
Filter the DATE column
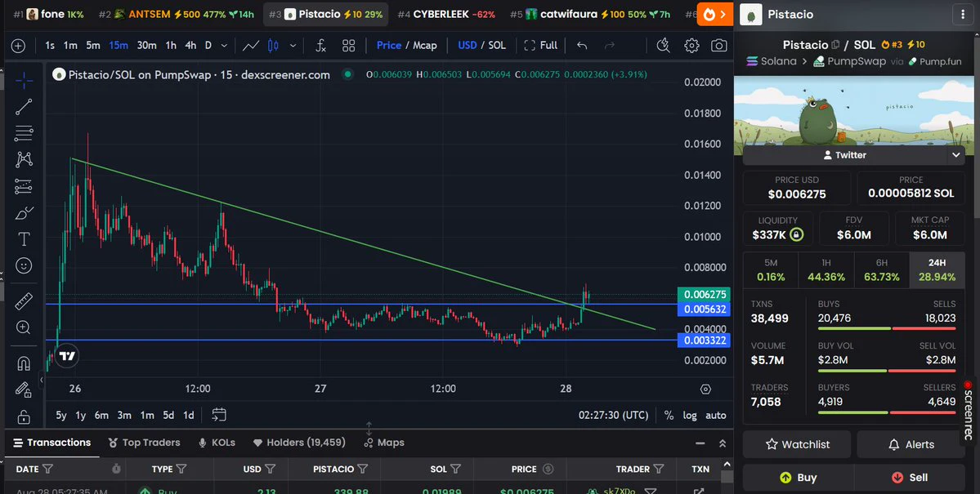pos(47,469)
